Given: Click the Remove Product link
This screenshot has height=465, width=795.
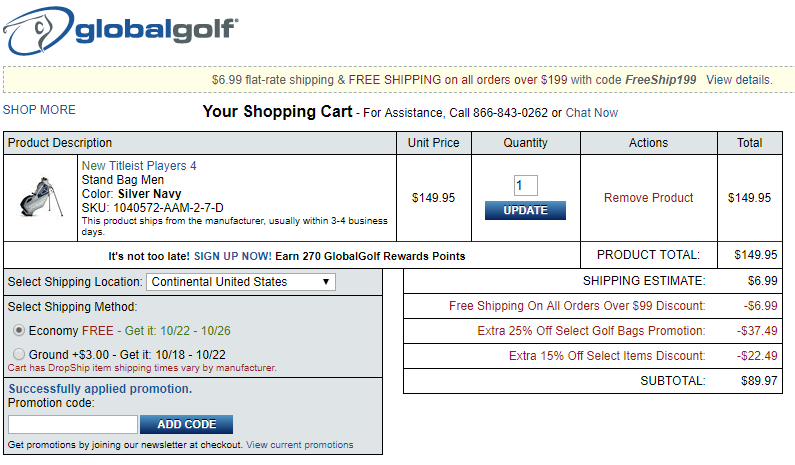Looking at the screenshot, I should coord(648,198).
